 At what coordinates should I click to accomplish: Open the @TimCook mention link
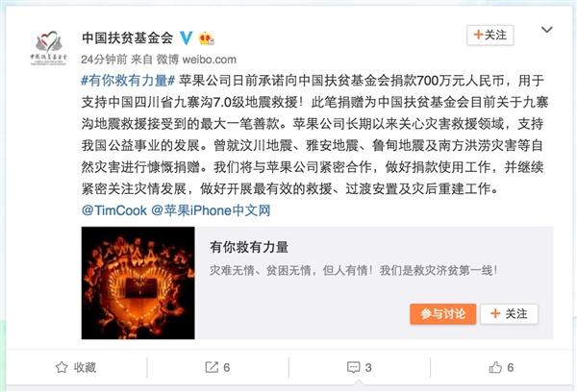click(x=114, y=210)
